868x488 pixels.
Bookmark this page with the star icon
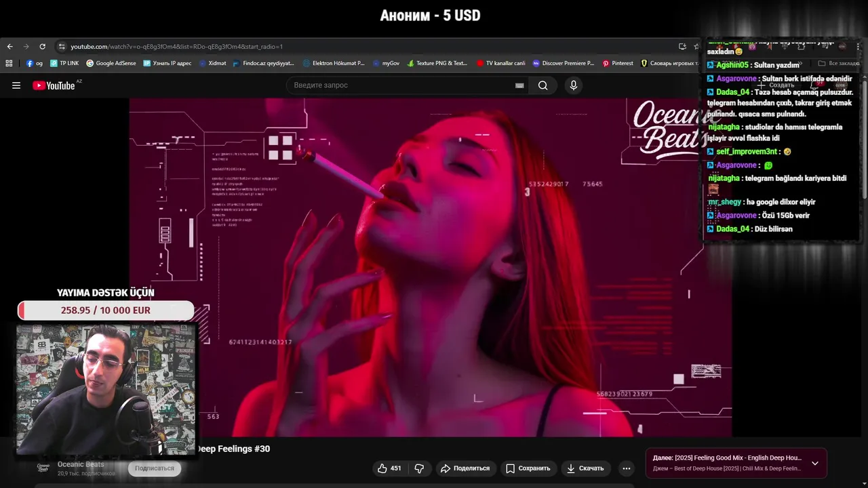(696, 47)
